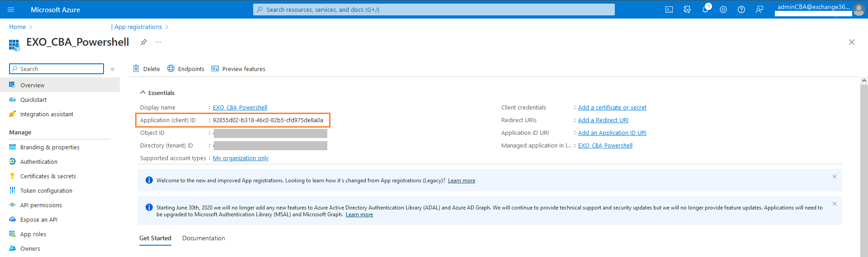Click the API permissions icon

(x=12, y=205)
